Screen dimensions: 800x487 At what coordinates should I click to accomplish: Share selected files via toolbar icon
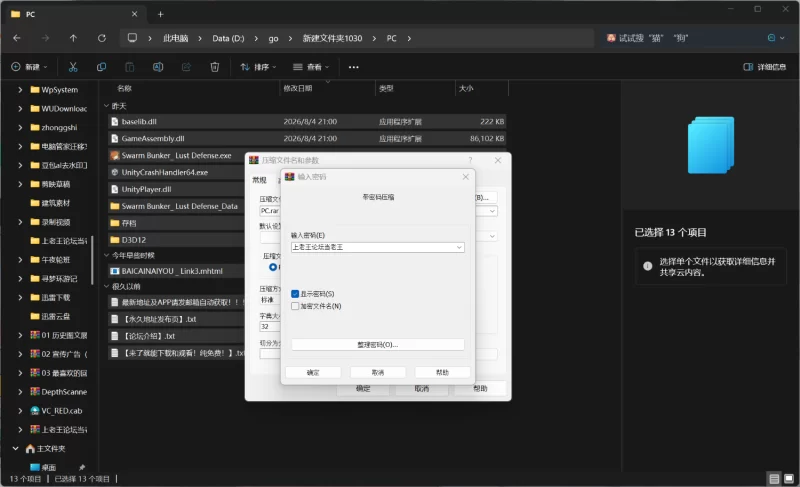click(186, 67)
